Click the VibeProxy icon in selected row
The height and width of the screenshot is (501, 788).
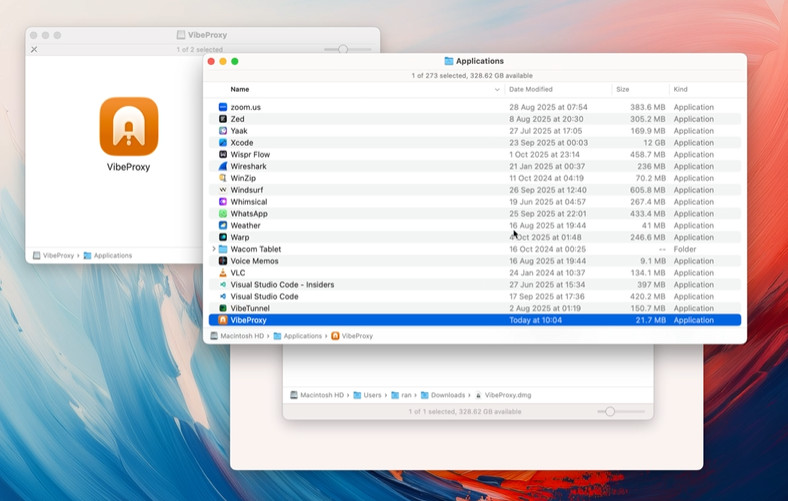pos(223,320)
